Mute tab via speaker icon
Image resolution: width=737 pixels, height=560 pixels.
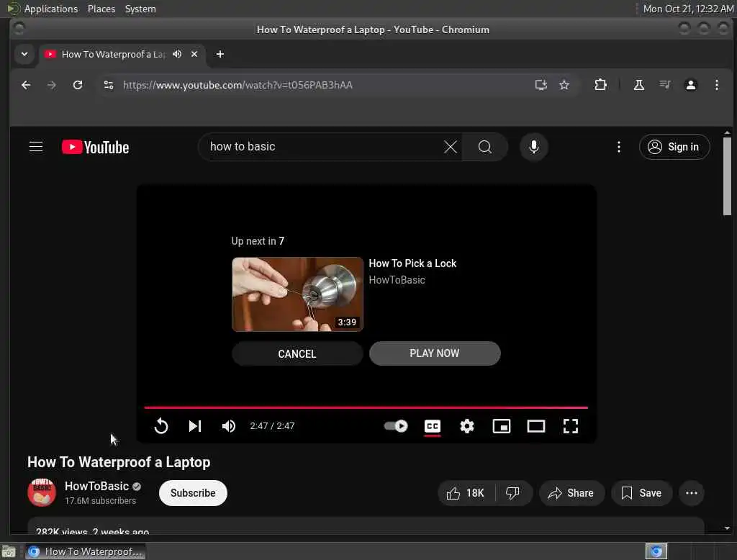point(177,54)
